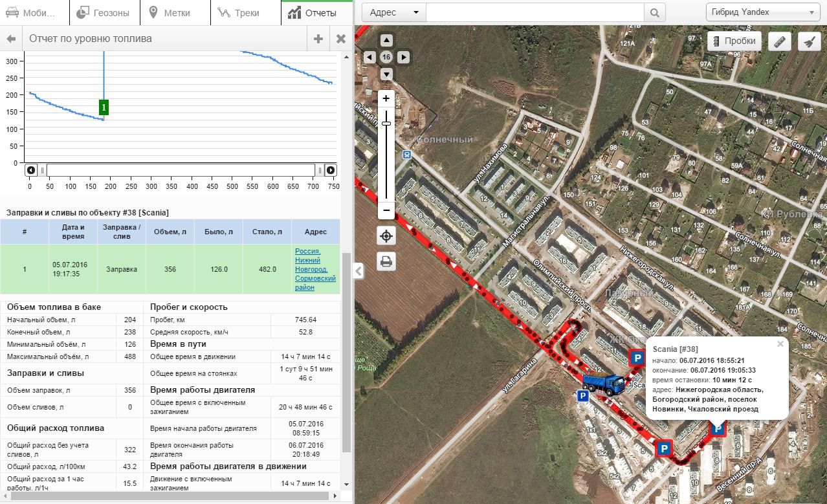
Task: Toggle the Пробки traffic layer
Action: pyautogui.click(x=734, y=41)
